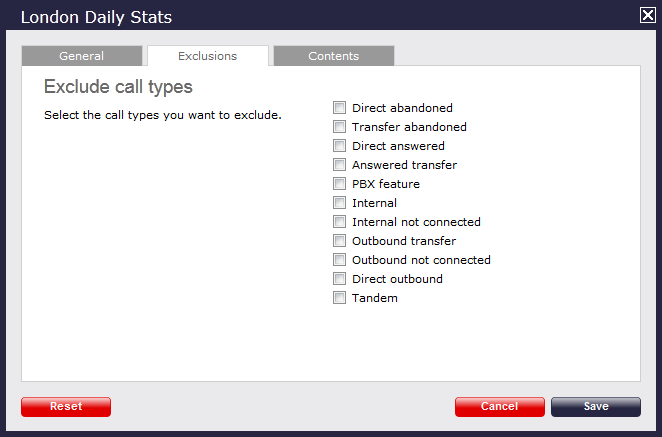Check the Direct answered option

340,146
